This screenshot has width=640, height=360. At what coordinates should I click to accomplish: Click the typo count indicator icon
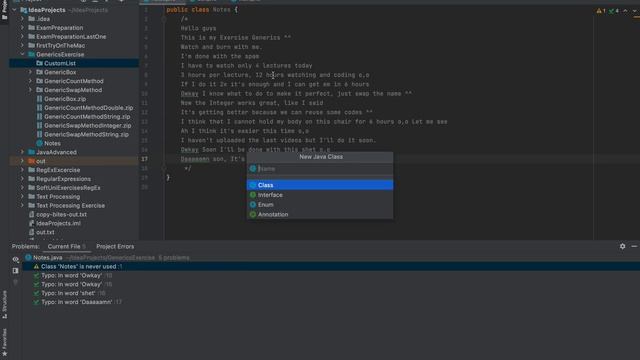[613, 11]
